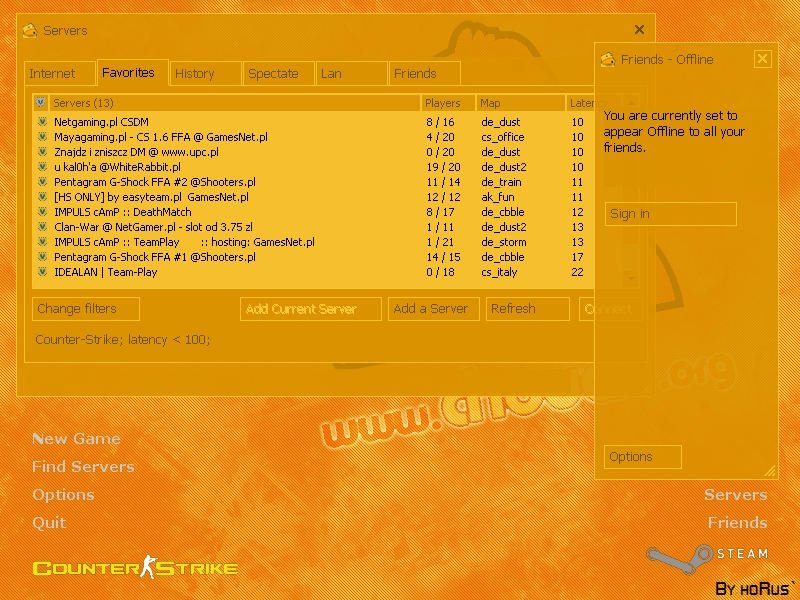Select the u kal0h'a @WhiteRabbit.pl server name

pos(117,167)
